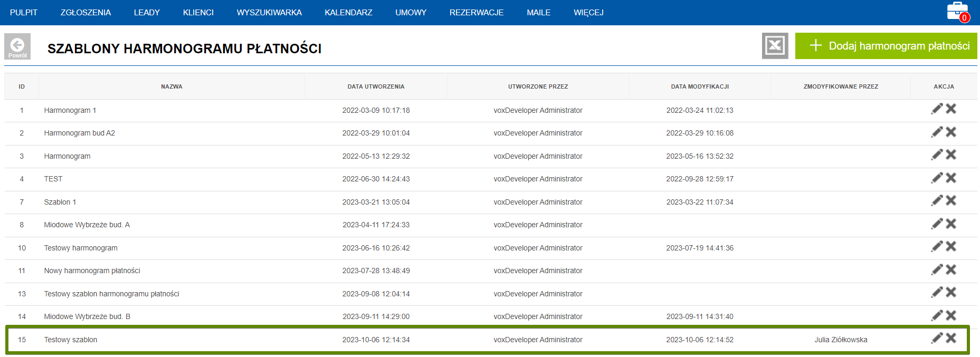Select the 'Miodowe Wybrzeże bud. A' name
The width and height of the screenshot is (980, 357).
pyautogui.click(x=87, y=225)
